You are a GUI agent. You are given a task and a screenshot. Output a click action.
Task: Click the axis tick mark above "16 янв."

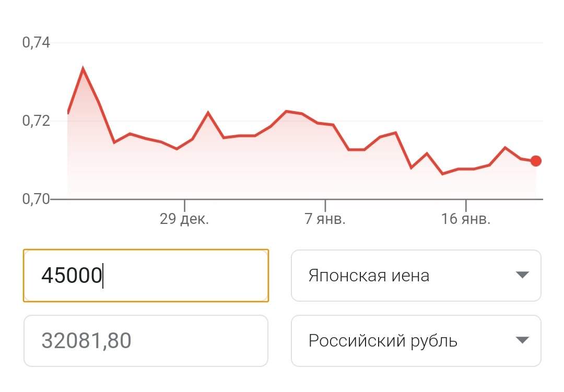466,204
